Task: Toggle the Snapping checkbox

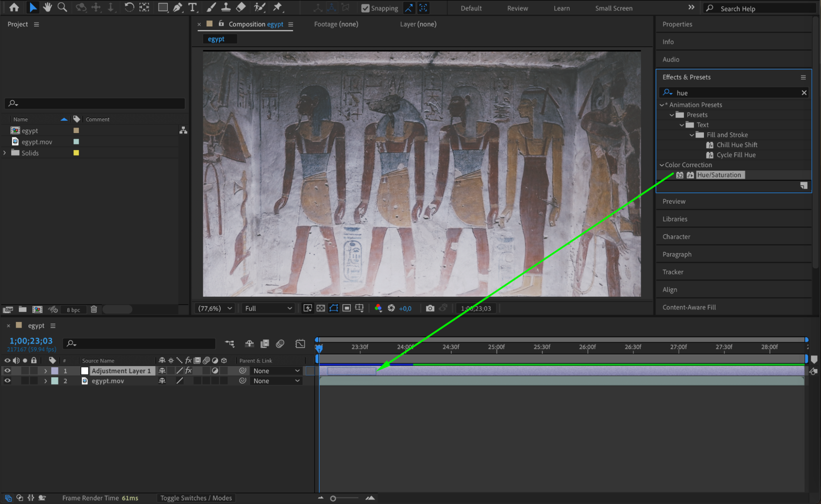Action: (365, 8)
